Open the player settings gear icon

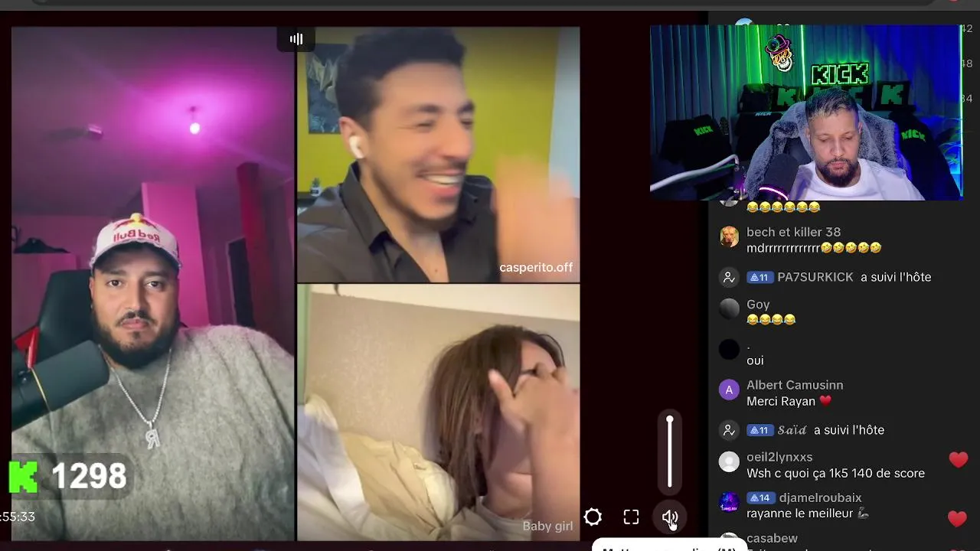point(593,517)
